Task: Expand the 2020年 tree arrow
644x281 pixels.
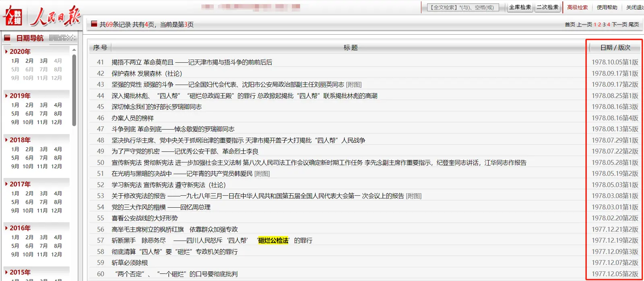Action: (x=6, y=52)
